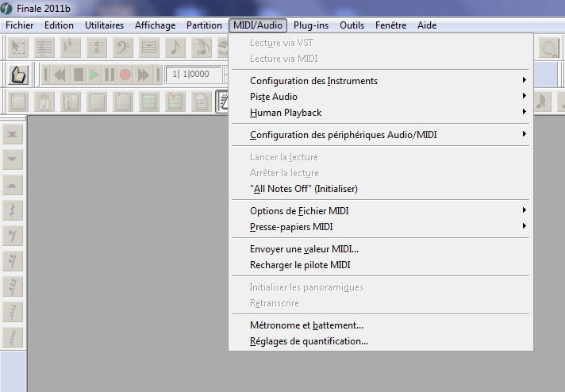This screenshot has height=392, width=565.
Task: Select the Clef tool bass clef icon
Action: point(123,48)
